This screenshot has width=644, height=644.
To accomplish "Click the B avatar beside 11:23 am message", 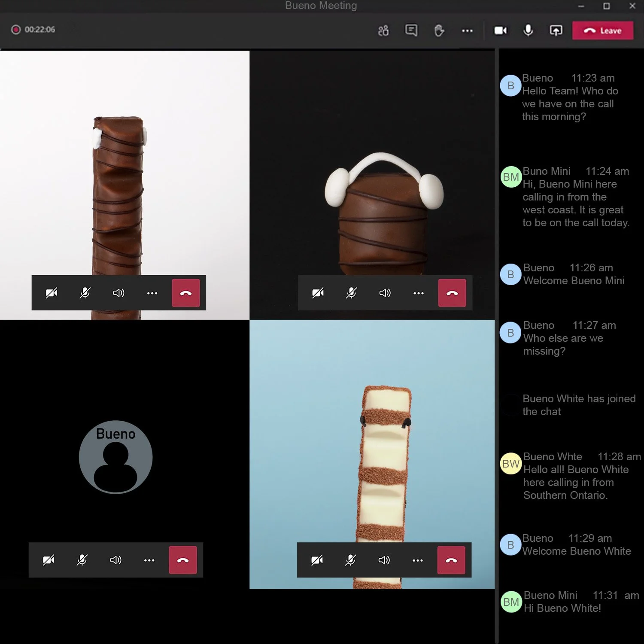I will click(x=510, y=85).
